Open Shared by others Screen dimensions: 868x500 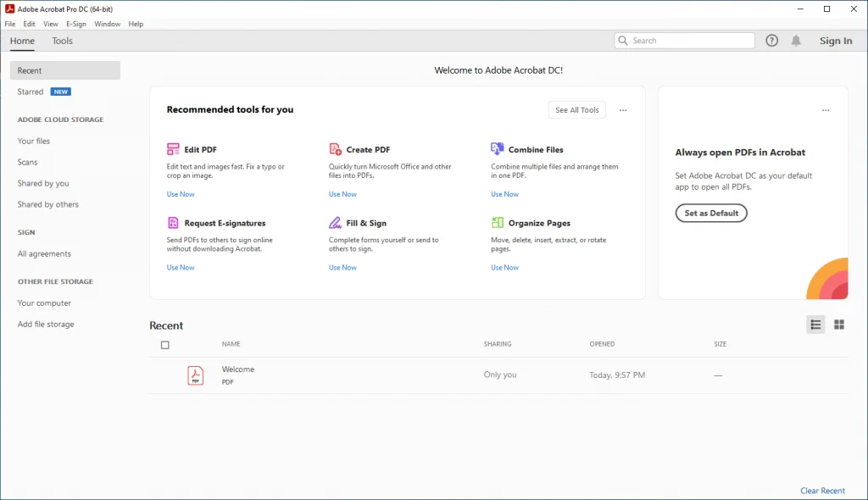(x=48, y=203)
